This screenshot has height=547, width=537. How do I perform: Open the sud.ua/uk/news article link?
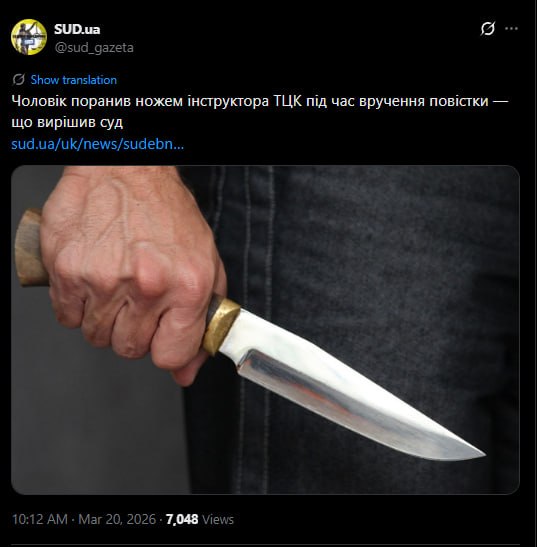tap(97, 144)
